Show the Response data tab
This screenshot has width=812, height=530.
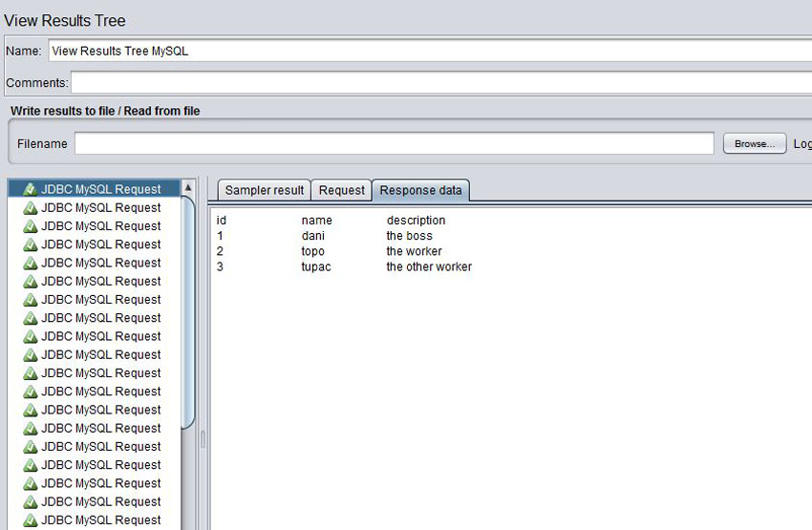[x=420, y=190]
